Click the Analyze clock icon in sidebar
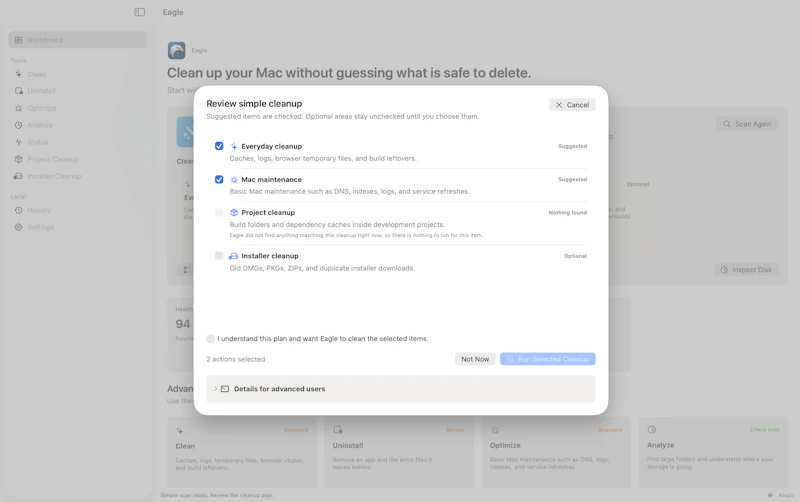The image size is (800, 502). coord(19,125)
